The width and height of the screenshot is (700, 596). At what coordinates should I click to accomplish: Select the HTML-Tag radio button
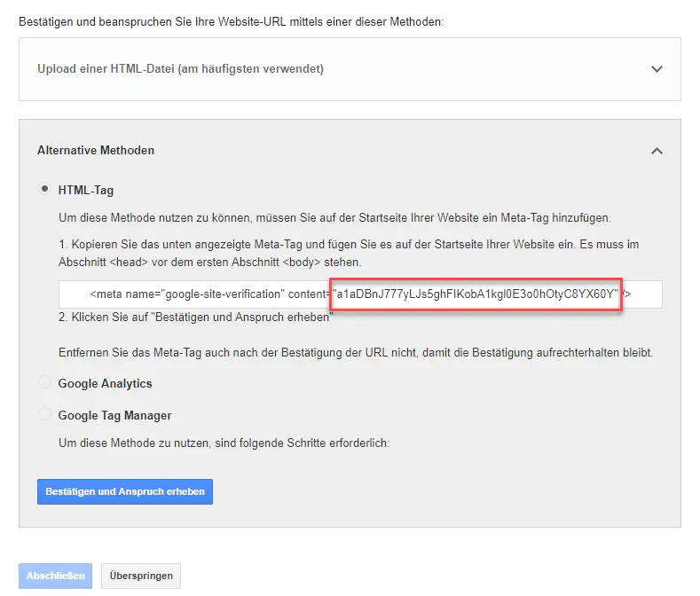point(44,189)
